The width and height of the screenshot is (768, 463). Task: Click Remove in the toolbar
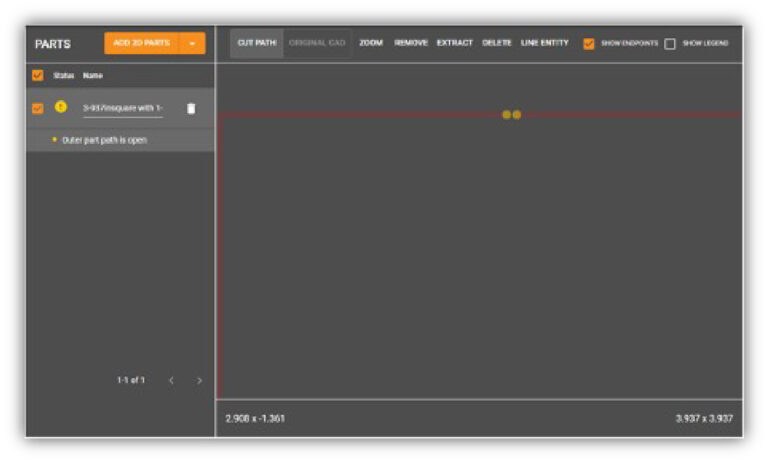click(x=411, y=43)
